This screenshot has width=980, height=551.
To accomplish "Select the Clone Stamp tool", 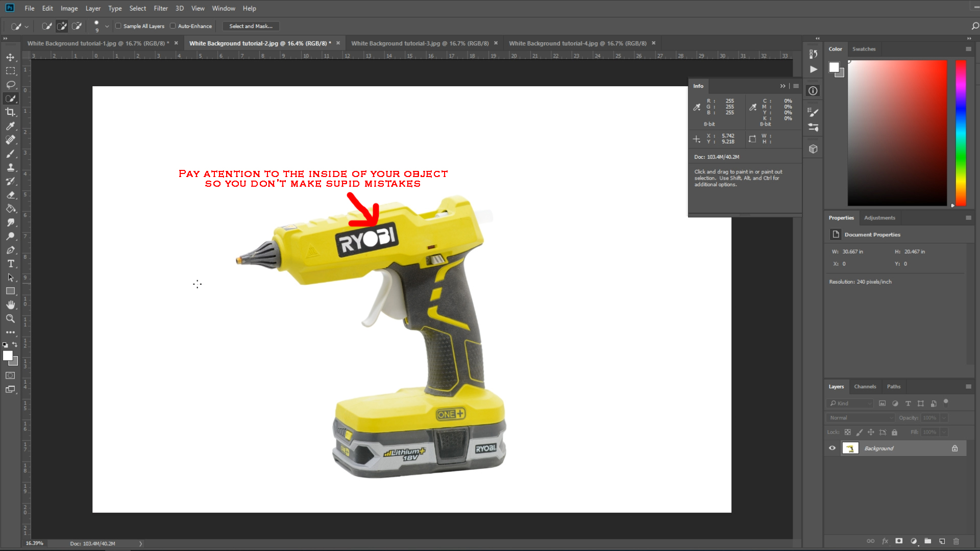I will click(x=10, y=167).
